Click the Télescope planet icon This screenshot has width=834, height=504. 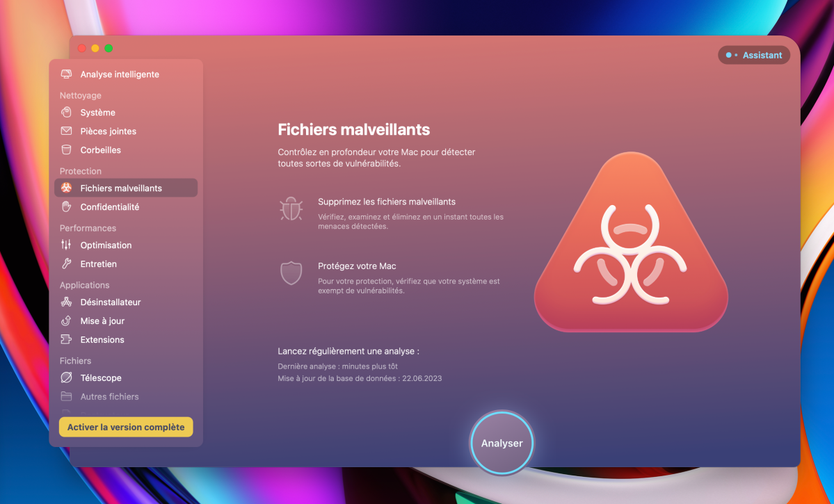[67, 377]
